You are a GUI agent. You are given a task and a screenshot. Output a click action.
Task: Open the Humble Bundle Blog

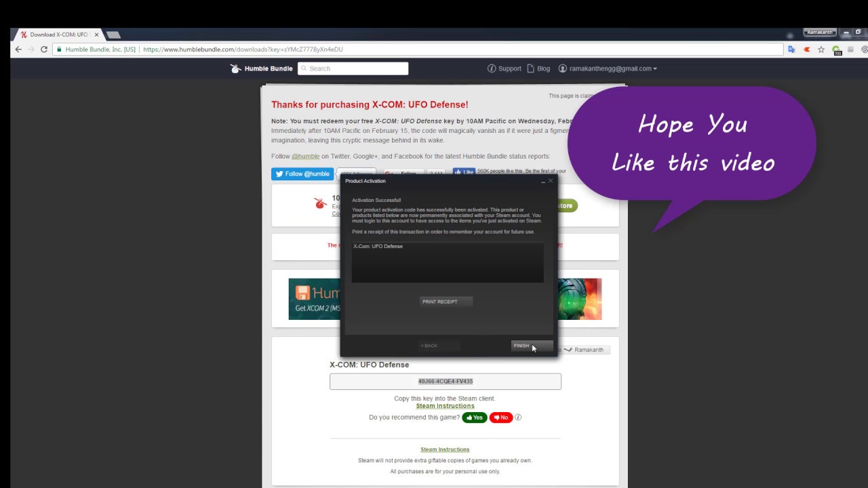point(538,68)
